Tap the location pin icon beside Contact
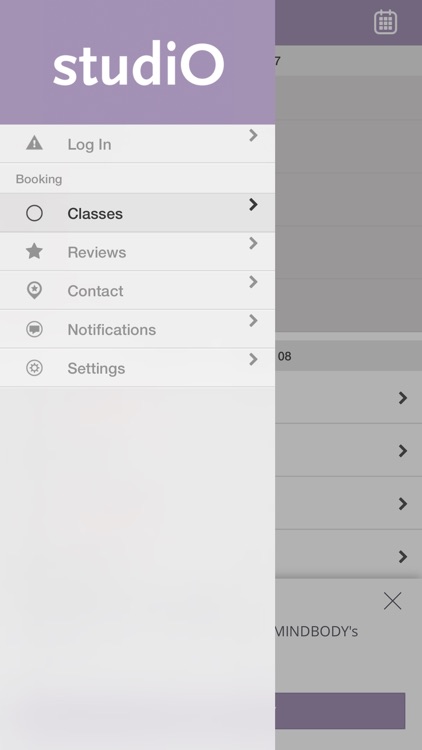Screen dimensions: 422x750 pos(34,290)
